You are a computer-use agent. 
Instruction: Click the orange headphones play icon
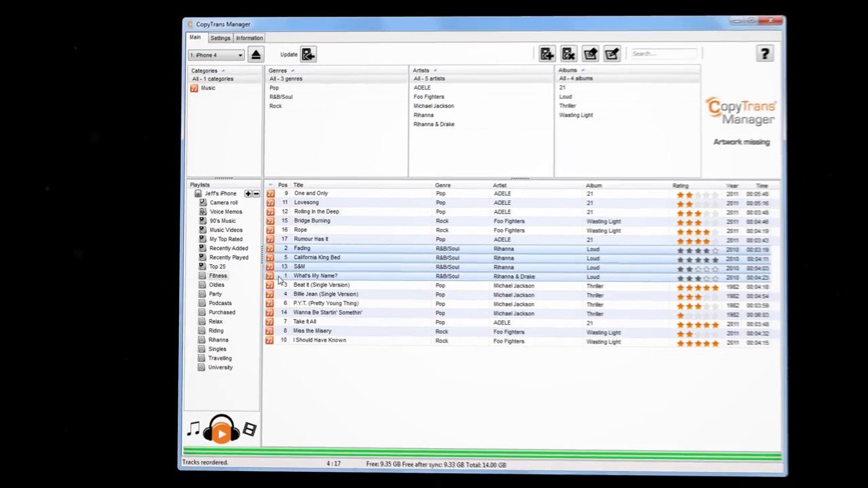point(221,429)
